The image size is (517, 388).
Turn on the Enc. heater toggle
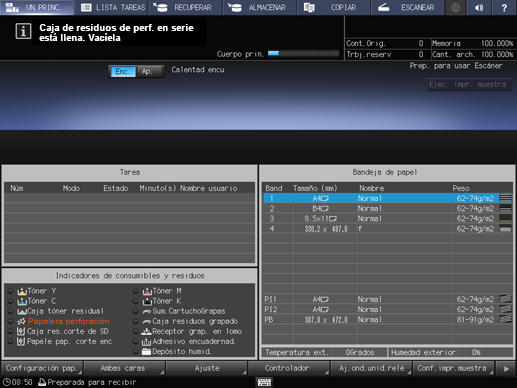point(122,71)
